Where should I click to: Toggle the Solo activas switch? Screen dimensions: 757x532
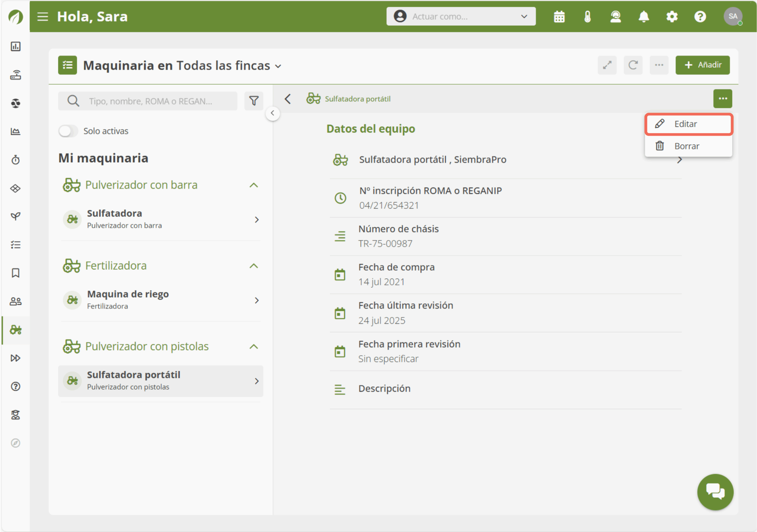[x=68, y=131]
